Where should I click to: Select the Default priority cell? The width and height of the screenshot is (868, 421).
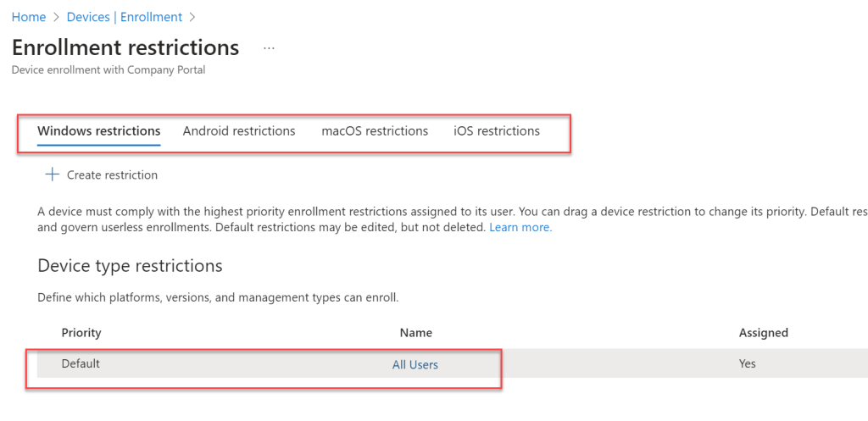click(x=81, y=363)
